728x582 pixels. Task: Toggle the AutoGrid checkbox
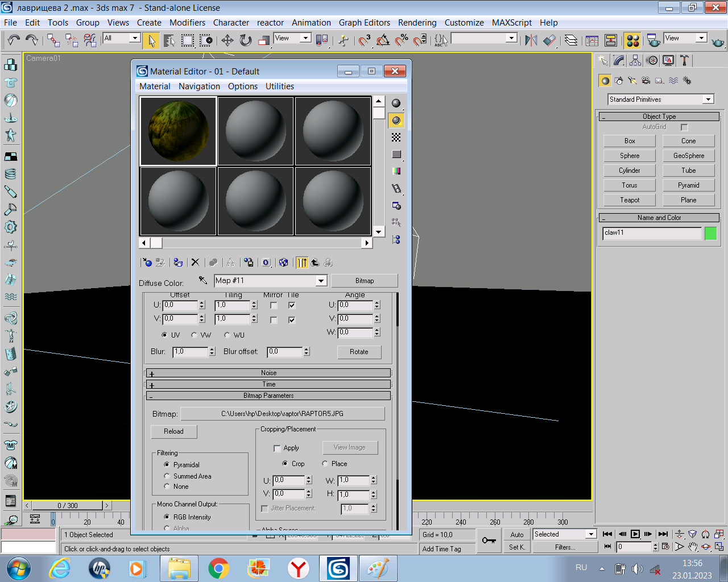point(684,127)
